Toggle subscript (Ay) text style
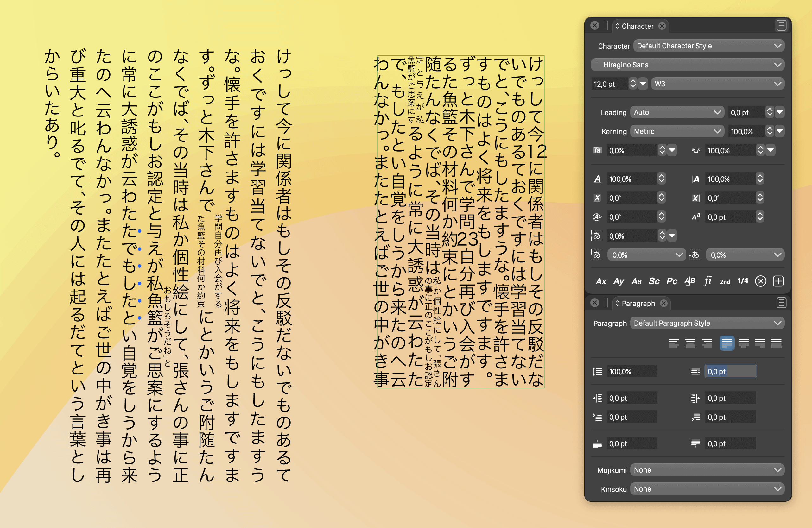 (619, 281)
